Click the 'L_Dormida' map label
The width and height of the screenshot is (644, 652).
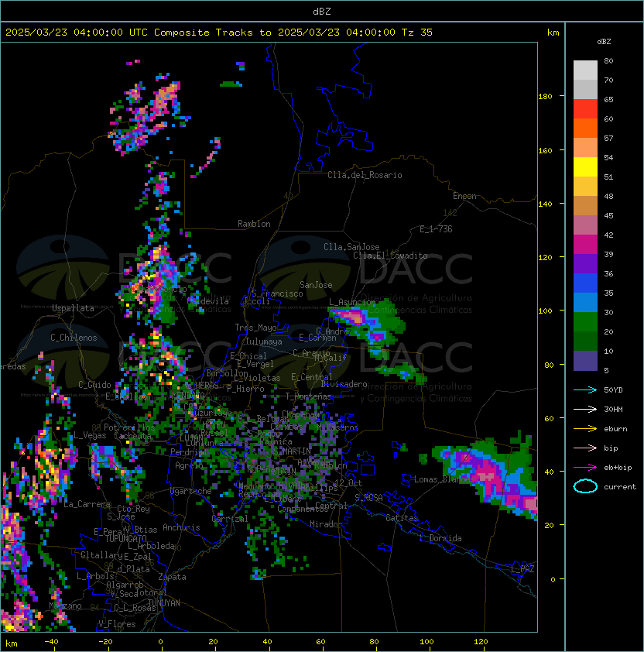pyautogui.click(x=440, y=538)
